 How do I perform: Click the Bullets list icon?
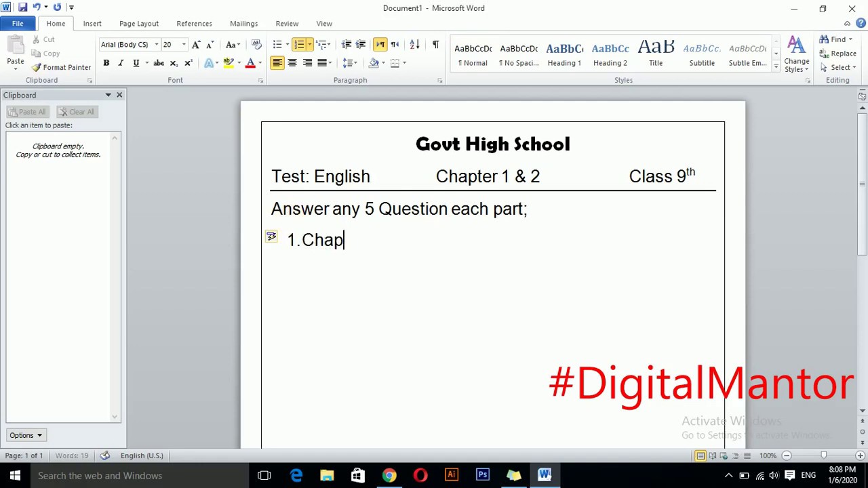[277, 45]
